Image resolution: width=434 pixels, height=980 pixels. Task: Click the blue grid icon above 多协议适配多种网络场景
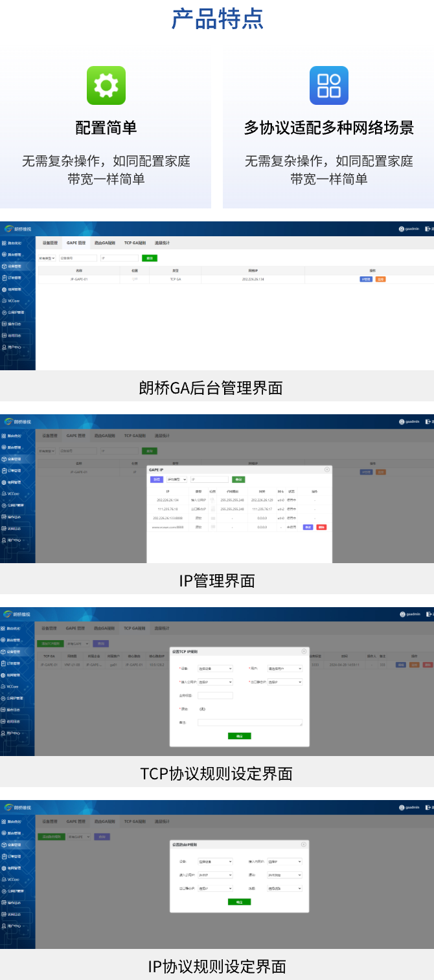coord(328,85)
